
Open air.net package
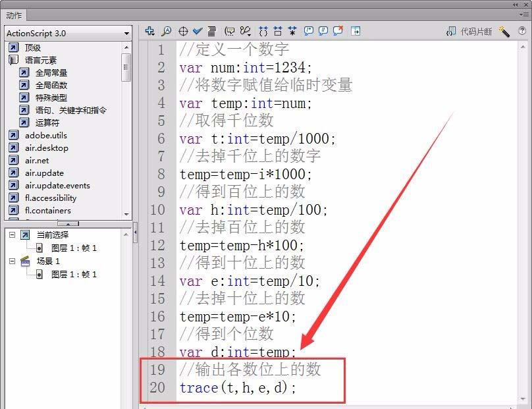tap(37, 160)
